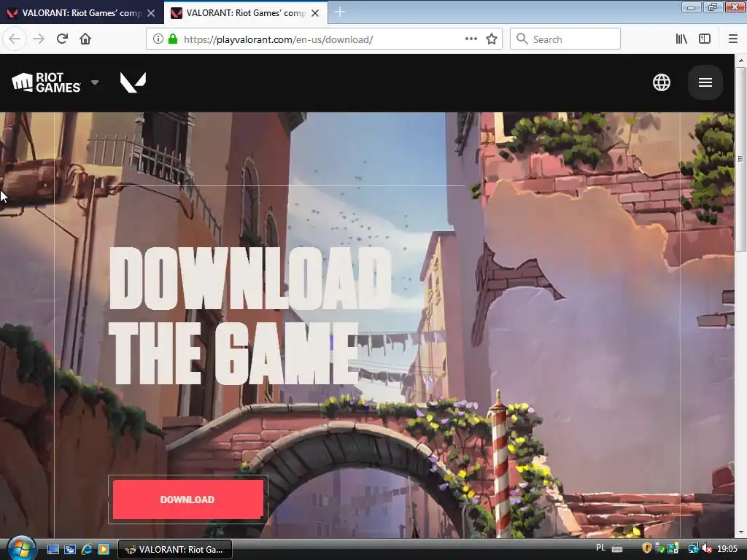
Task: Click the PL language indicator
Action: [601, 548]
